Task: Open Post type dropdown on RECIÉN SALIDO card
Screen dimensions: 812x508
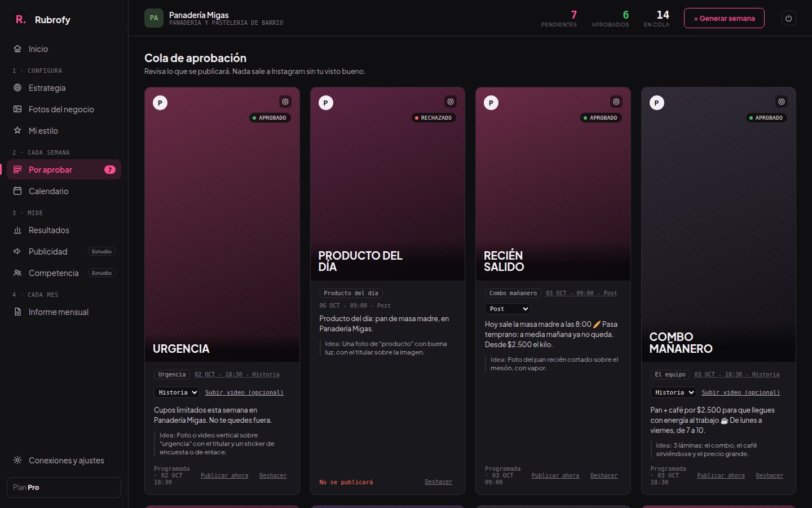Action: (507, 309)
